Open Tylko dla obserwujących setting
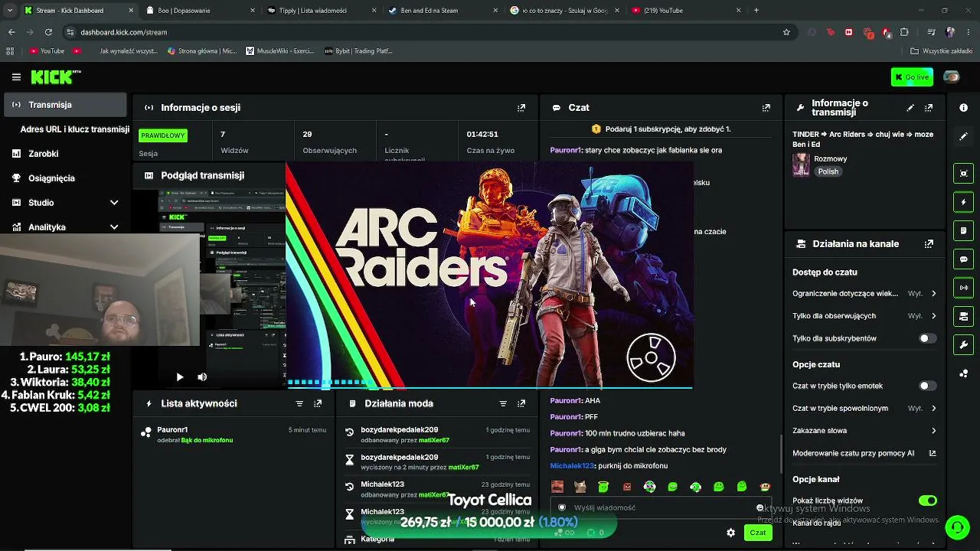980x551 pixels. (x=864, y=316)
